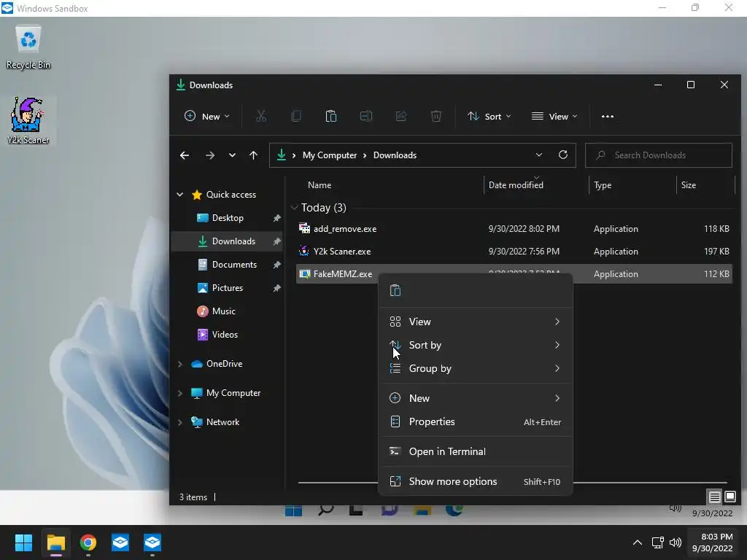Collapse the Today (3) group

tap(295, 208)
